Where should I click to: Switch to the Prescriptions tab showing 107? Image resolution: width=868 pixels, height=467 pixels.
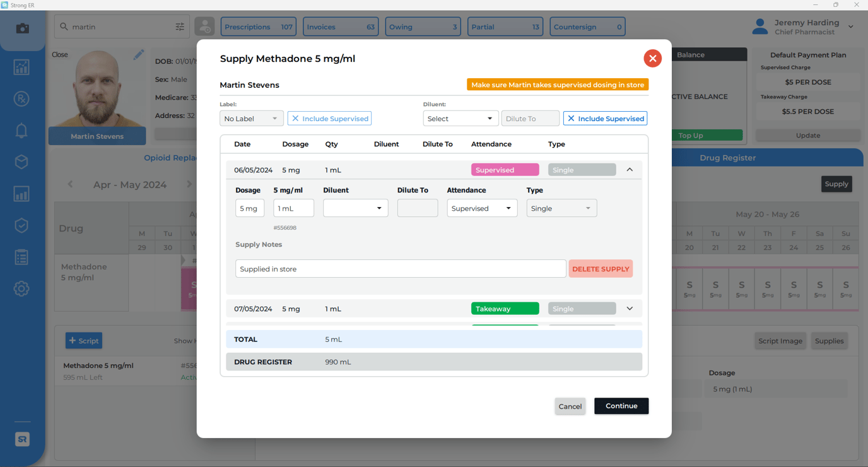click(259, 27)
